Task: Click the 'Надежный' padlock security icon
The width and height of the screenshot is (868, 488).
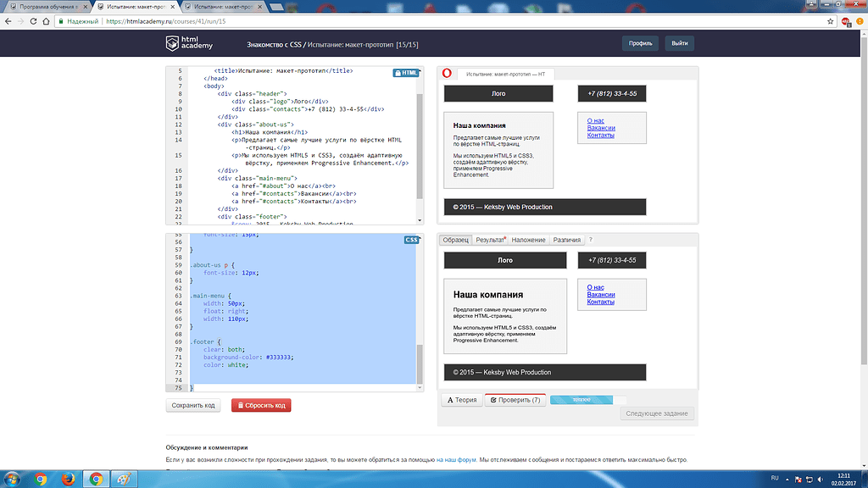Action: click(73, 24)
